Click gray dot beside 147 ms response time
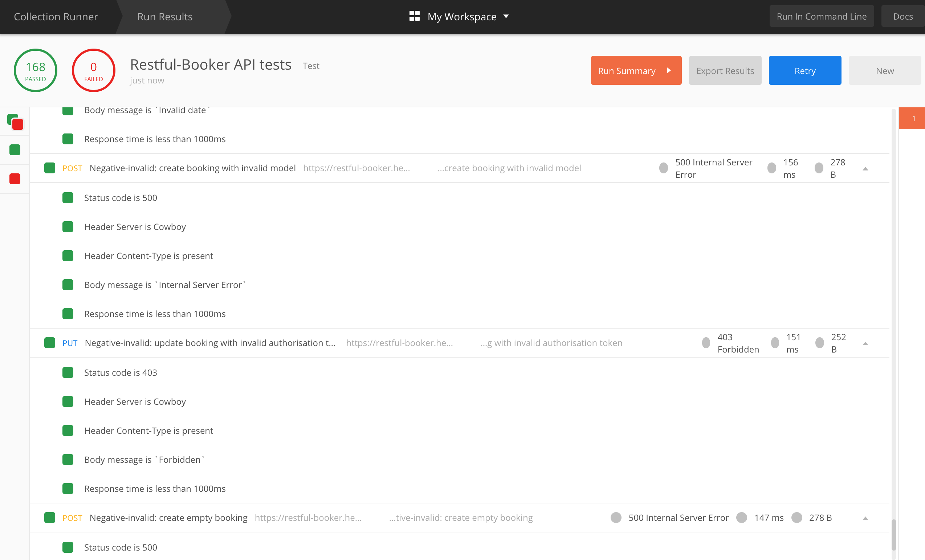The height and width of the screenshot is (560, 925). tap(741, 518)
